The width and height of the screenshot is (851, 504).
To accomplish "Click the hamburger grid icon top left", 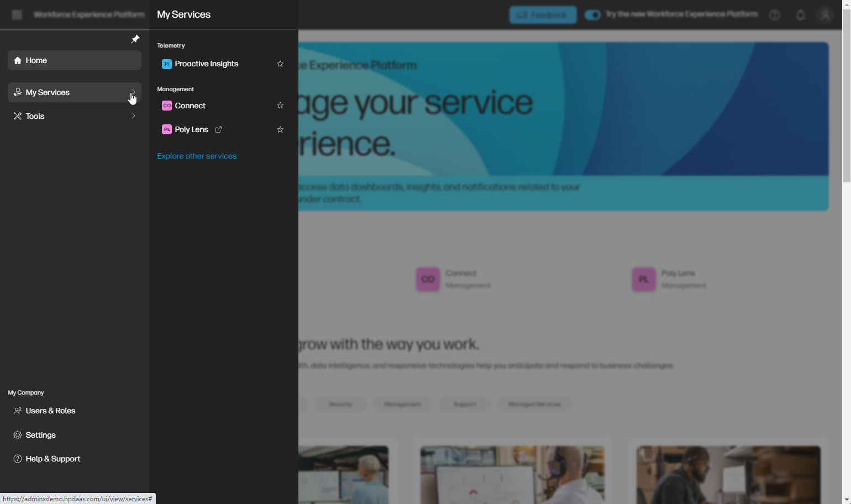I will 17,14.
